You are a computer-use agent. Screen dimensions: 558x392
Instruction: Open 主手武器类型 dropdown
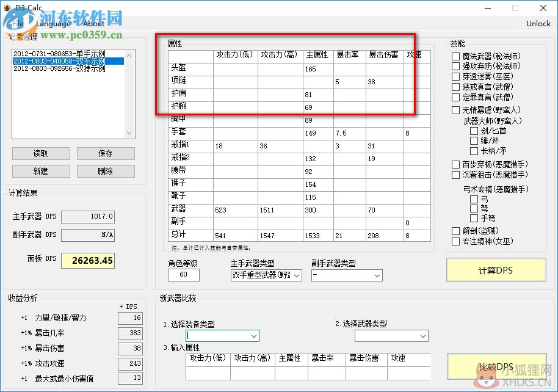click(266, 275)
